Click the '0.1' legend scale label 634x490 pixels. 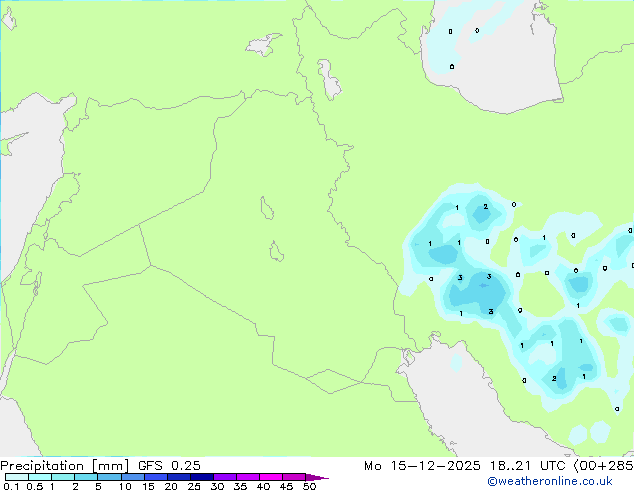coord(11,486)
